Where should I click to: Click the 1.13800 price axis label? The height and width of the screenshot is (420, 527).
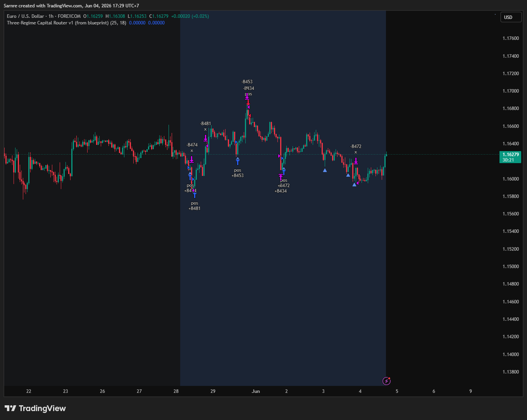pos(510,372)
